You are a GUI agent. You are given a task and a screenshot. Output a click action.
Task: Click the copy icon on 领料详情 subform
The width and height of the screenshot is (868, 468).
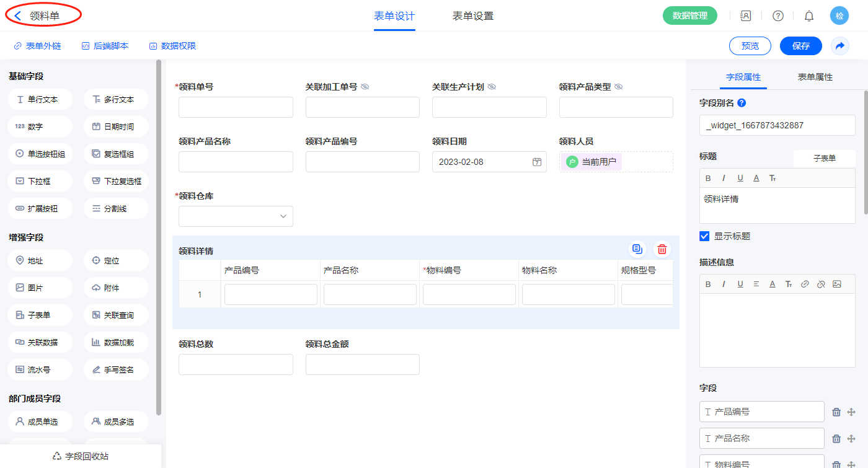(637, 249)
